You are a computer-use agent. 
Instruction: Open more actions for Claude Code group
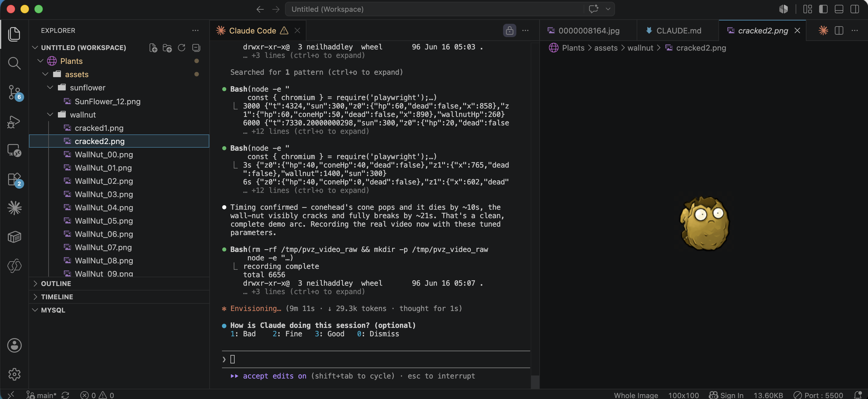525,31
